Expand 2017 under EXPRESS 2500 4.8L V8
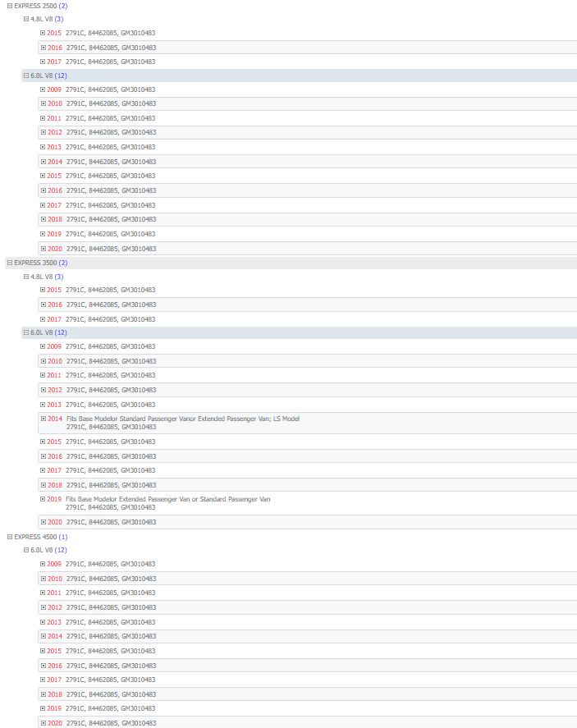The height and width of the screenshot is (728, 577). (43, 62)
